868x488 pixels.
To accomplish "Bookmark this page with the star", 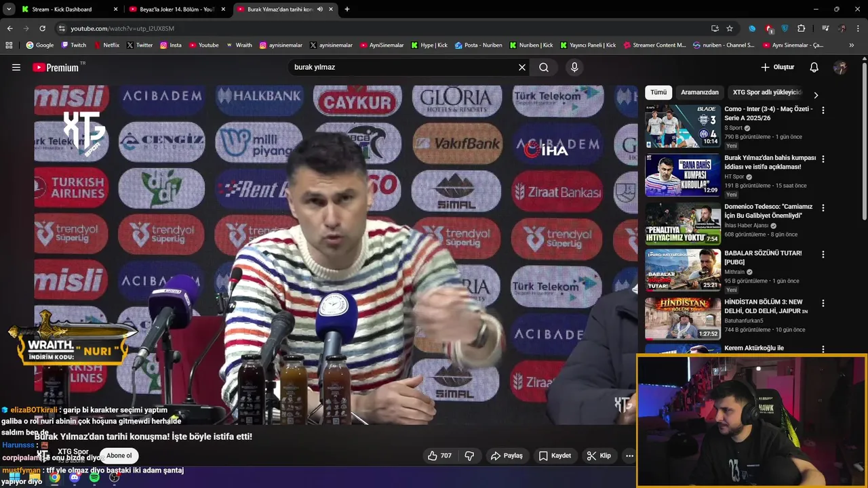I will pyautogui.click(x=730, y=28).
